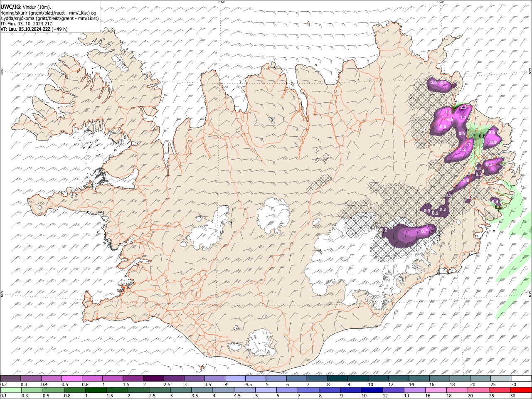Click the '0.9' value in the eastern snow patch

click(x=493, y=142)
